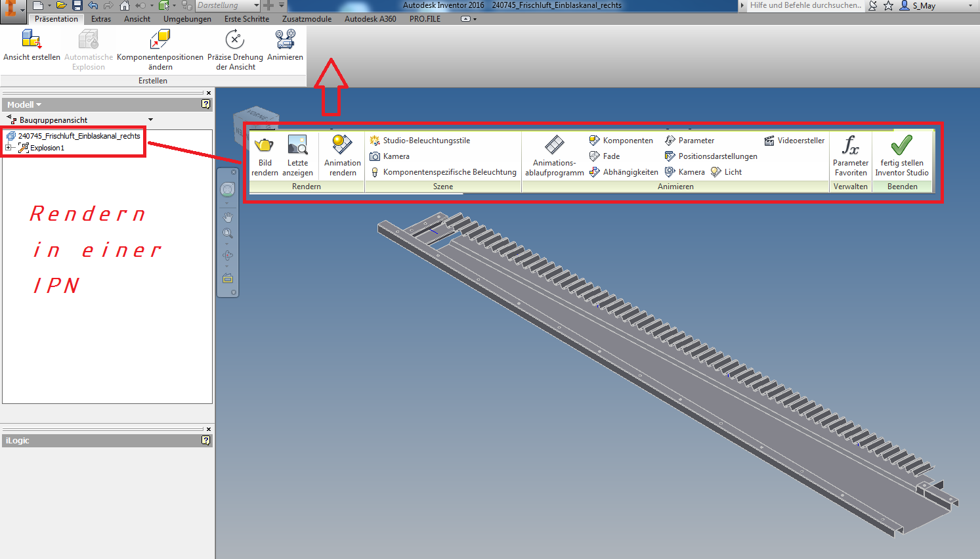Open Parameter Favoriten
Screen dimensions: 980x559
click(851, 156)
